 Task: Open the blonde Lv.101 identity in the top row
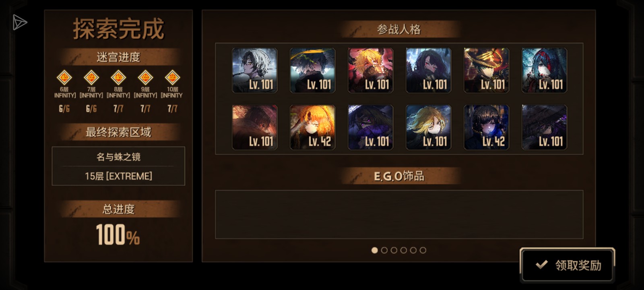pos(371,70)
